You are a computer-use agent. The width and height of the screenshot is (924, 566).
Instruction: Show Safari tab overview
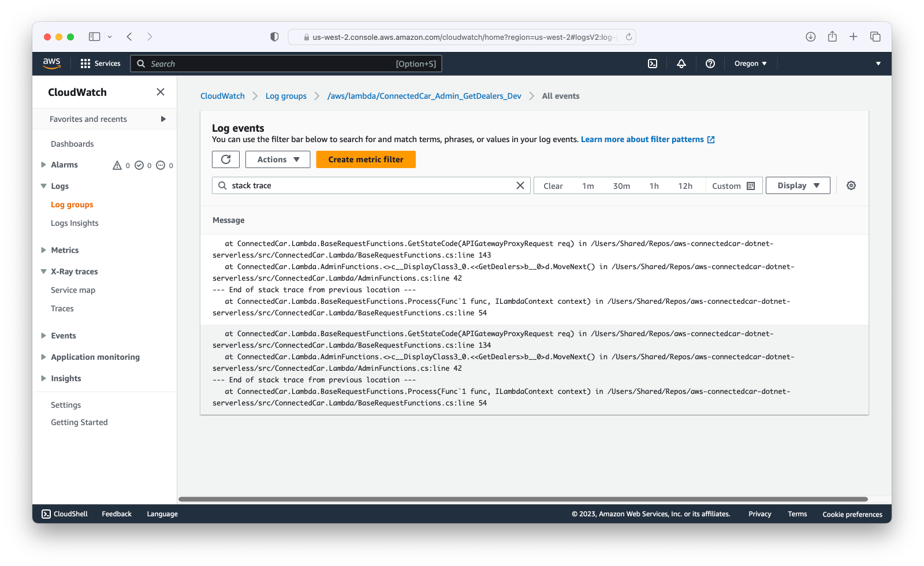(x=875, y=37)
